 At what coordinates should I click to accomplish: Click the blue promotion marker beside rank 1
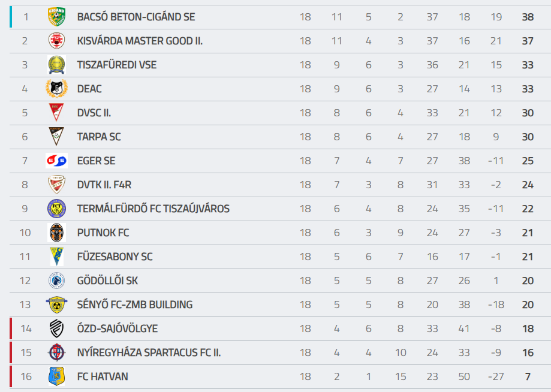pyautogui.click(x=11, y=17)
